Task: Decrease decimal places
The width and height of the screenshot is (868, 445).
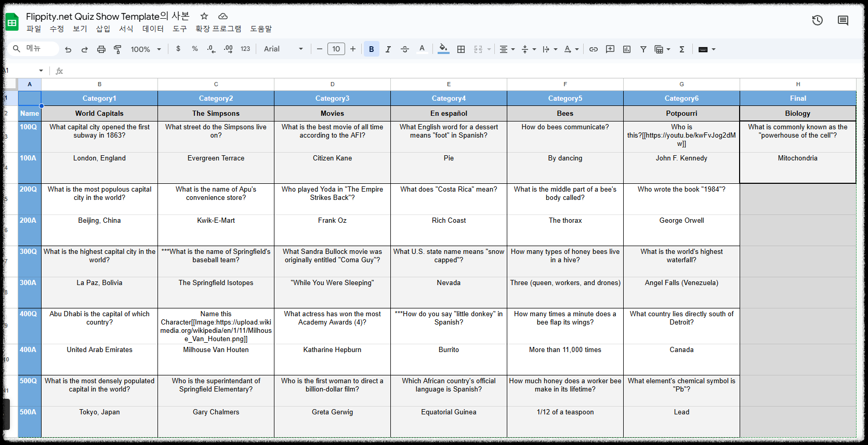Action: 211,49
